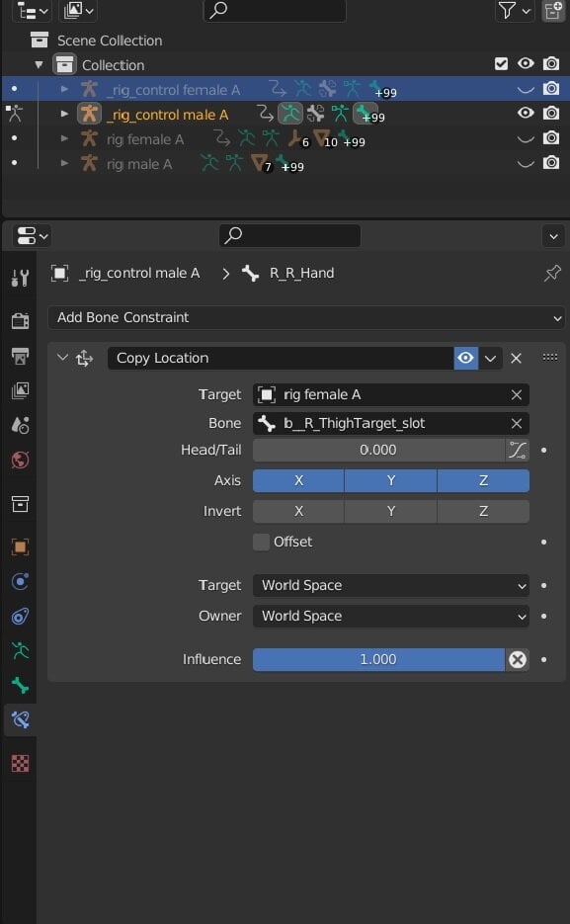Viewport: 570px width, 924px height.
Task: Toggle Copy Location constraint visibility eye
Action: 465,358
